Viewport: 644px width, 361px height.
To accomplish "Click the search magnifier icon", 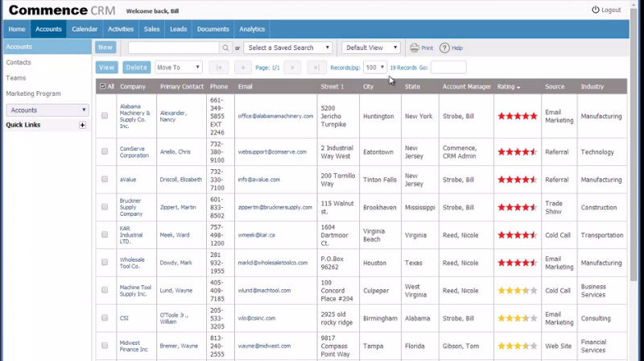I will click(225, 48).
